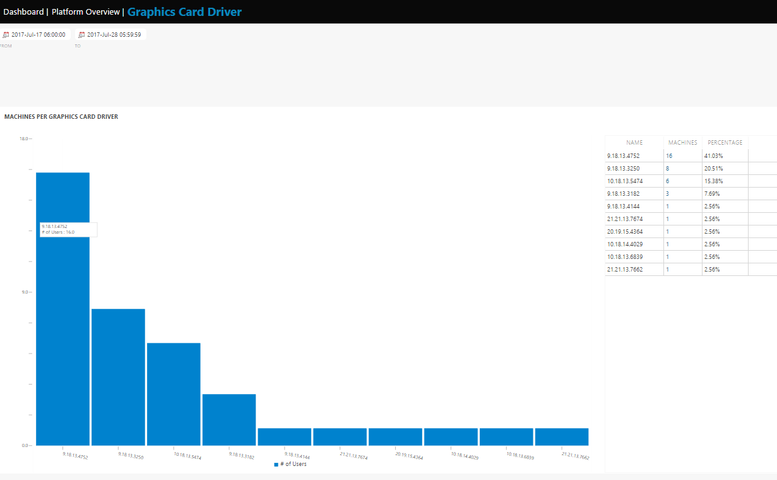This screenshot has width=777, height=480.
Task: Click the # of Users legend label
Action: pyautogui.click(x=293, y=464)
